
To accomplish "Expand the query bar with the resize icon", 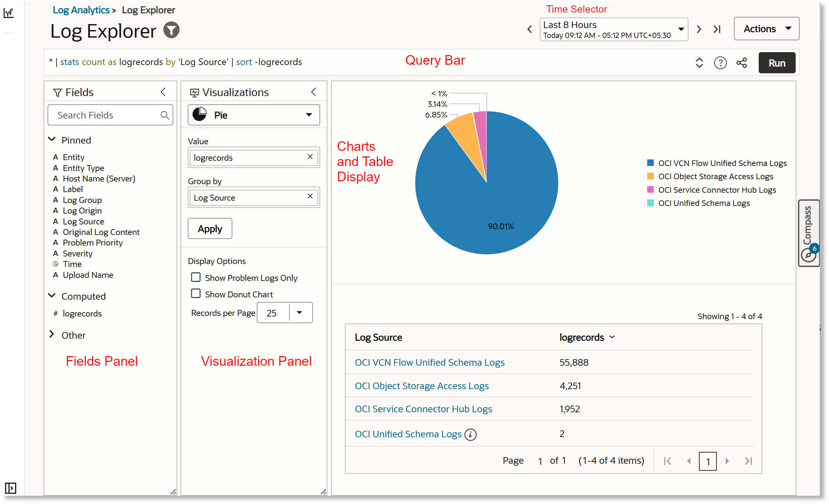I will tap(699, 63).
